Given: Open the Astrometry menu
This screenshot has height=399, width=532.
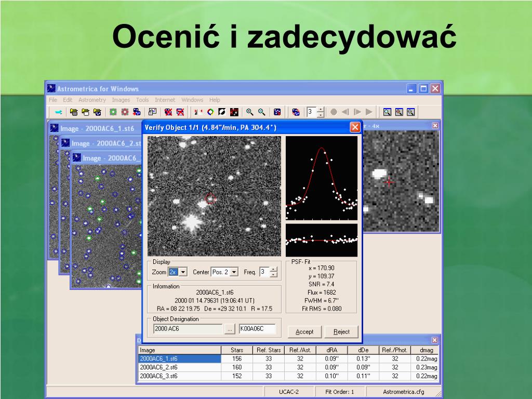Looking at the screenshot, I should [x=92, y=100].
